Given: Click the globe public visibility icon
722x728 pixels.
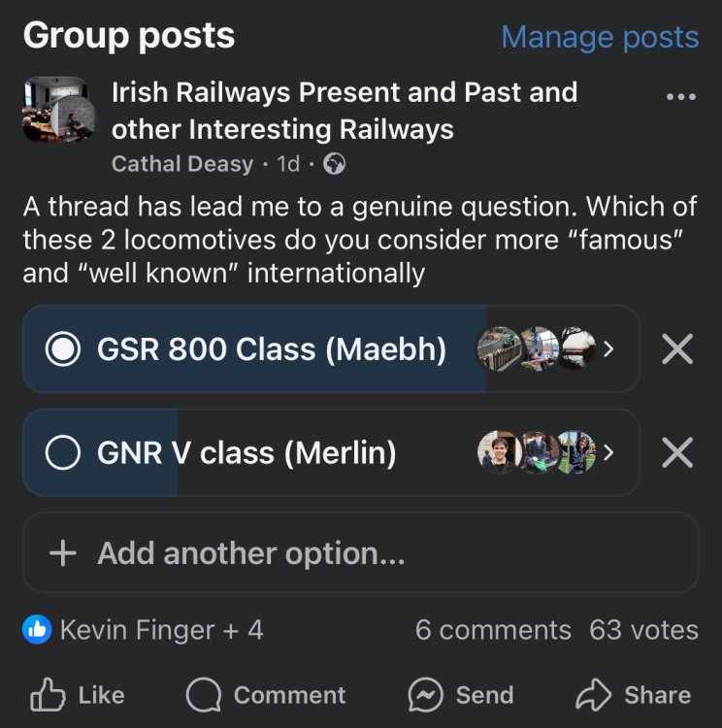Looking at the screenshot, I should click(334, 164).
